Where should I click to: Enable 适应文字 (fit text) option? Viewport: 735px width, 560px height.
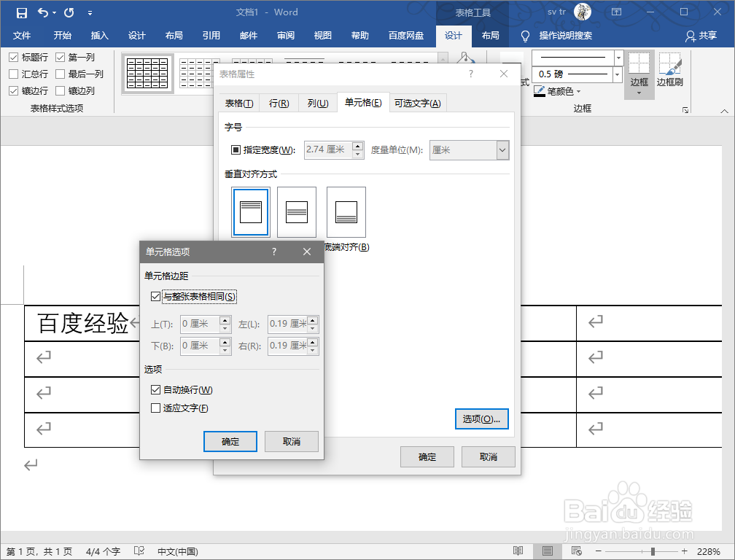click(156, 406)
